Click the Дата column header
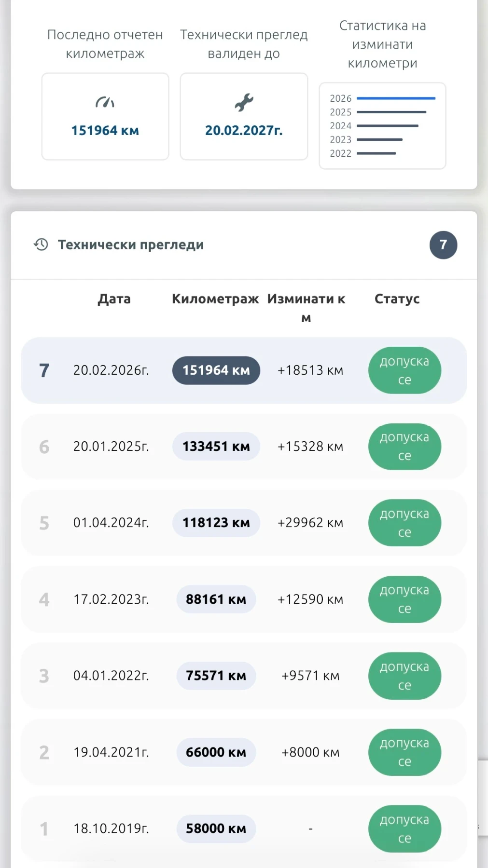The image size is (488, 868). 114,299
